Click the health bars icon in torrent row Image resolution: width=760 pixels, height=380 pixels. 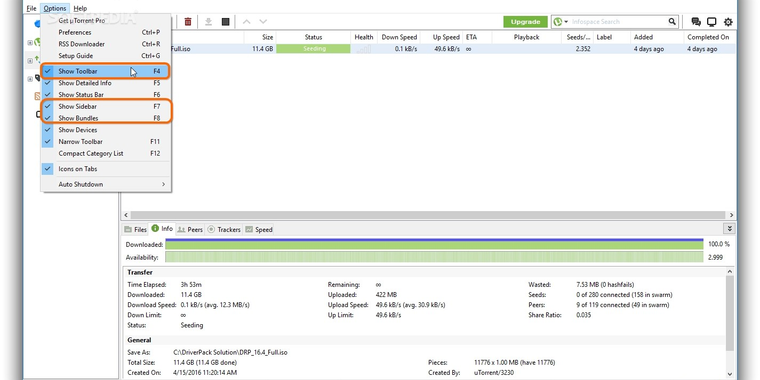click(364, 49)
